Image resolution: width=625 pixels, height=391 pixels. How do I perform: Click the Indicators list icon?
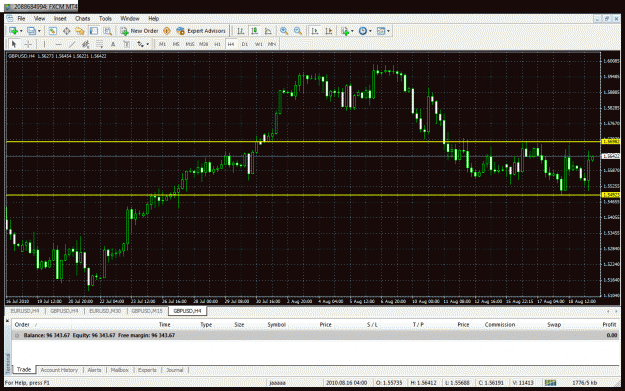pos(345,31)
